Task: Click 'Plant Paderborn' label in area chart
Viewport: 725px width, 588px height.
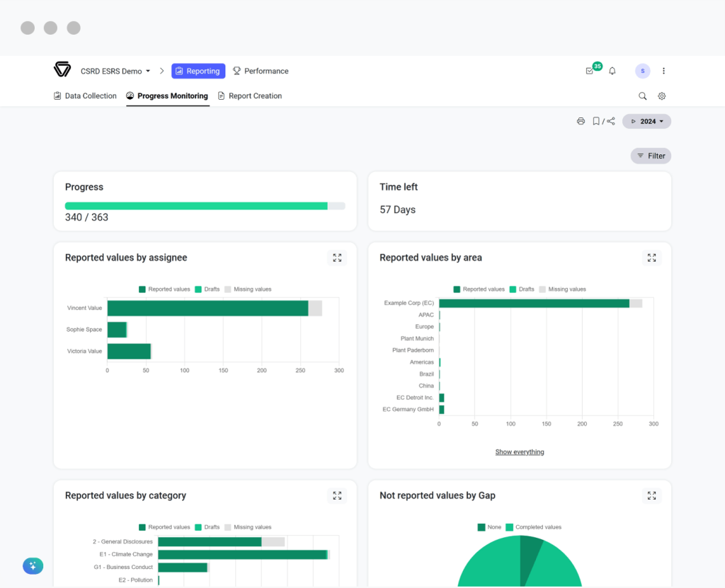Action: [x=413, y=350]
